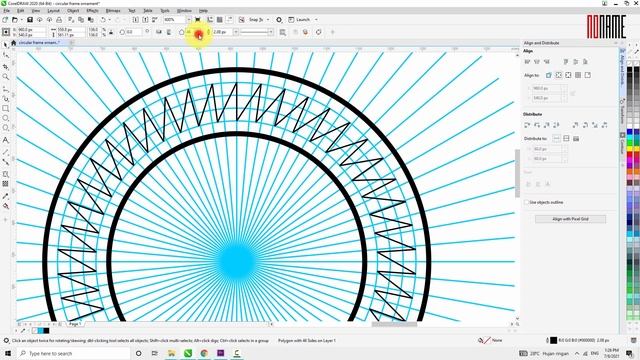Click the Import icon in the toolbar
The height and width of the screenshot is (360, 640).
tap(136, 20)
